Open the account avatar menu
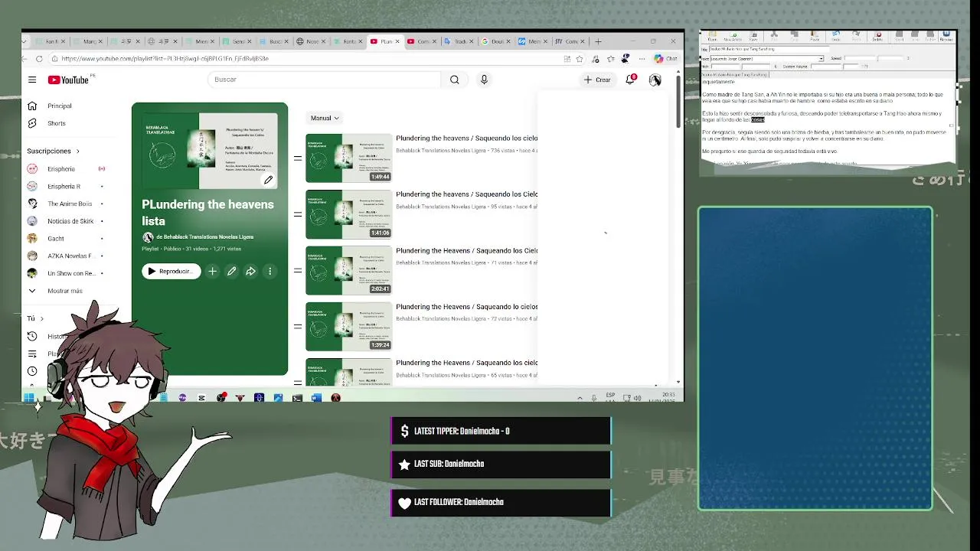 (655, 80)
